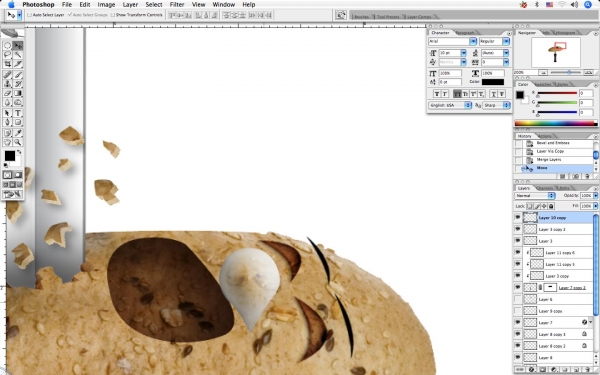Click the Navigator zoom slider
This screenshot has height=375, width=600.
pyautogui.click(x=569, y=72)
